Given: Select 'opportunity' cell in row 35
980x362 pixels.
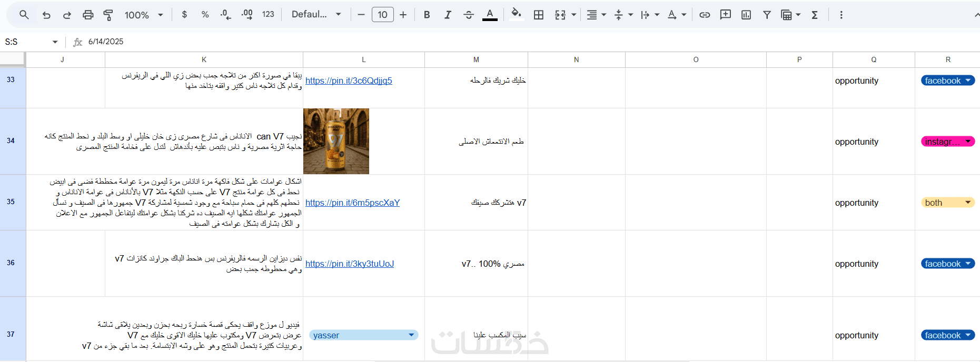Looking at the screenshot, I should (874, 203).
